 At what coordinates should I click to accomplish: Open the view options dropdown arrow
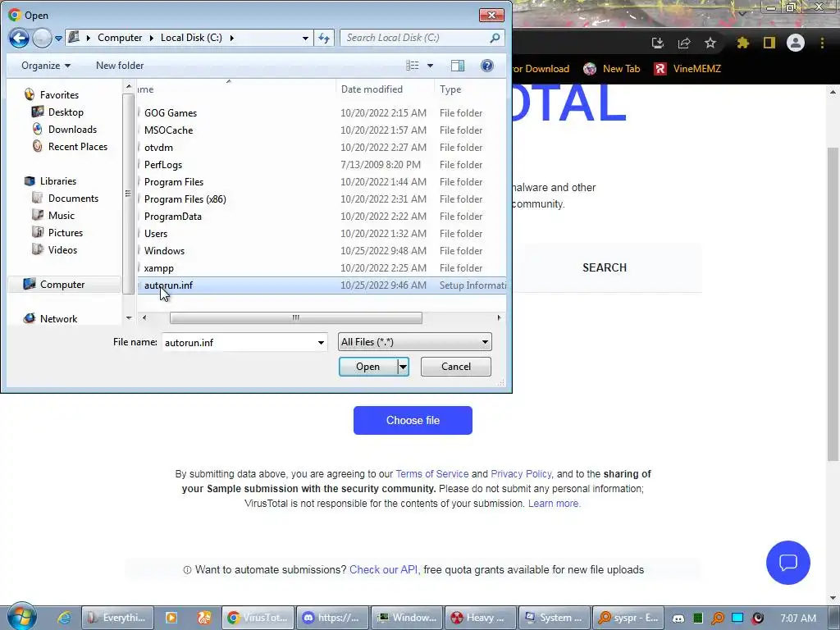[430, 66]
